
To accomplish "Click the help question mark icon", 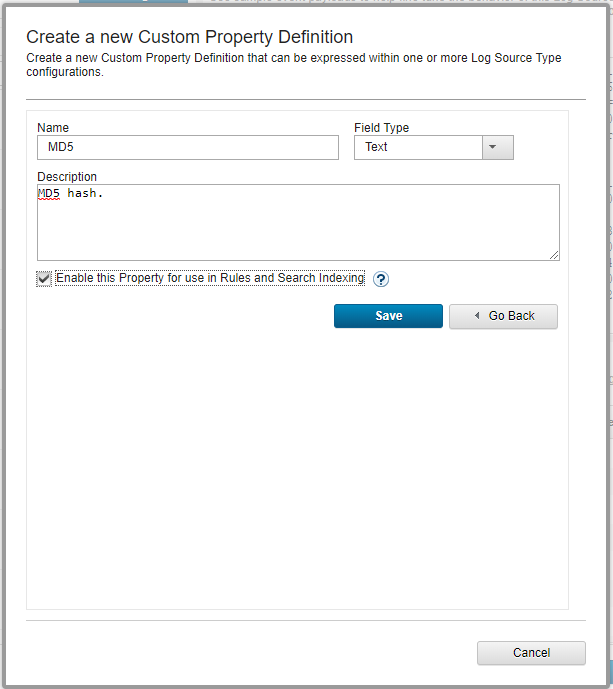I will (x=380, y=280).
